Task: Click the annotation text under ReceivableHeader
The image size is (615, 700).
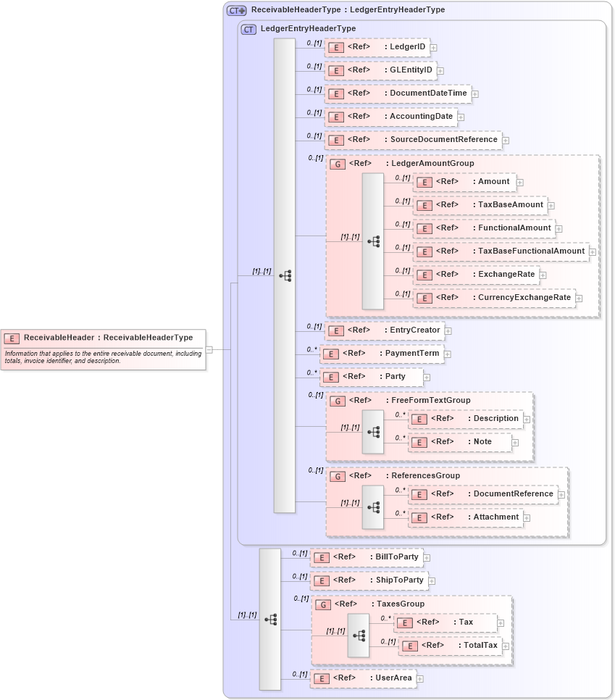Action: click(103, 358)
